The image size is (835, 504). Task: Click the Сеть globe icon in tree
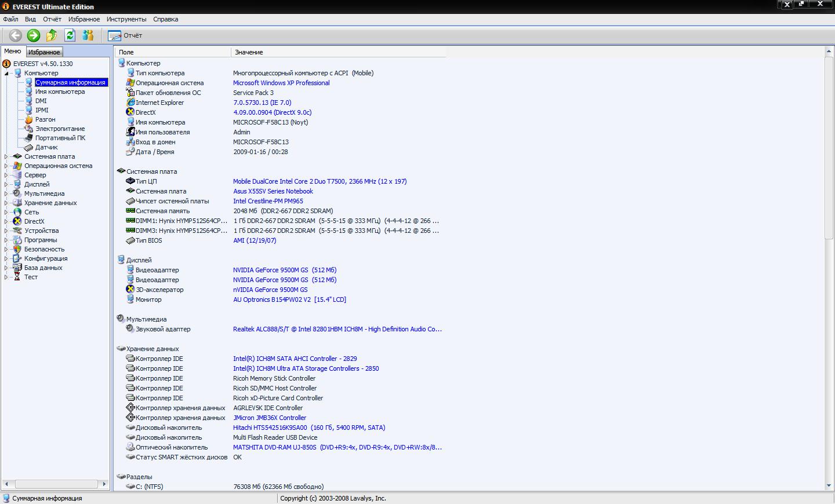point(17,212)
